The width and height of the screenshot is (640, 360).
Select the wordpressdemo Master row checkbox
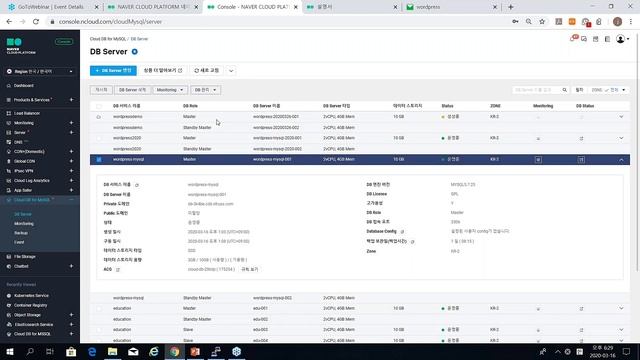(x=99, y=117)
